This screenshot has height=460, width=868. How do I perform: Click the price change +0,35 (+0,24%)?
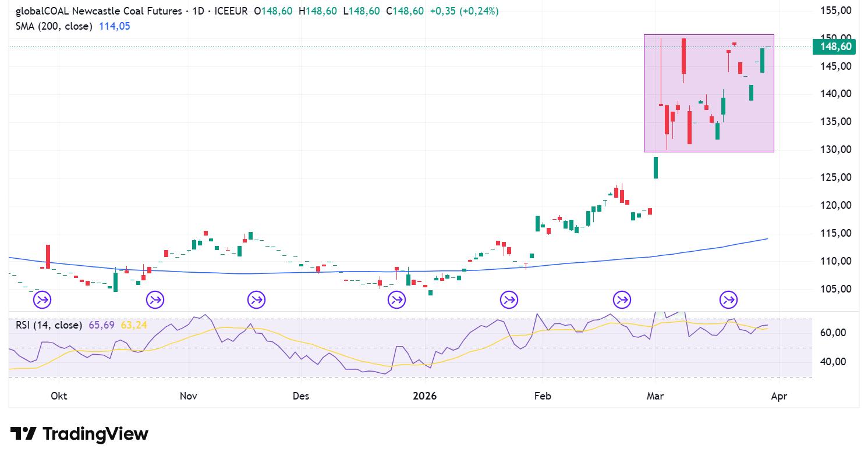pos(465,11)
